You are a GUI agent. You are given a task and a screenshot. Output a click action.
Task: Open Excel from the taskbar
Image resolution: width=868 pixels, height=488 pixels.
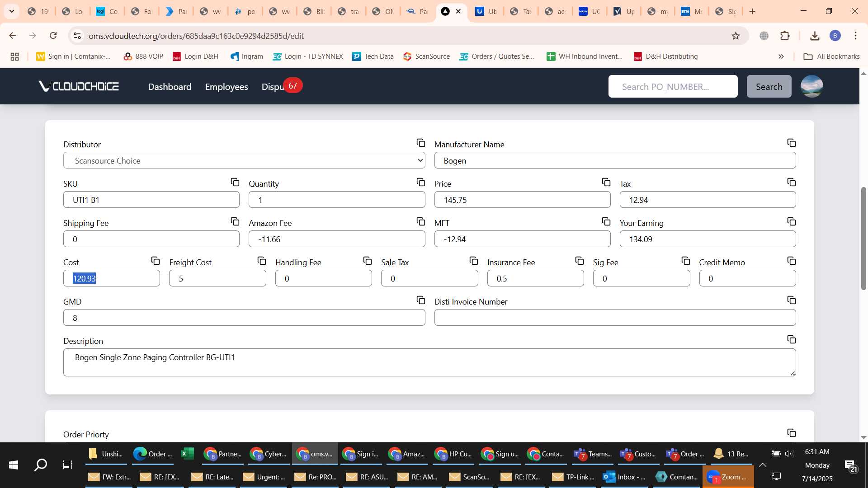point(187,454)
